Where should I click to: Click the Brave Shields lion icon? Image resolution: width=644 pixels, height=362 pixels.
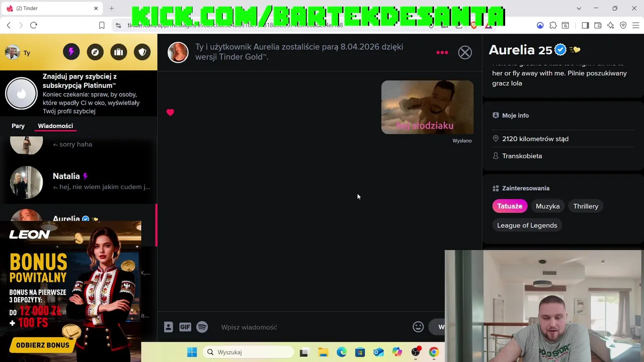pyautogui.click(x=473, y=25)
